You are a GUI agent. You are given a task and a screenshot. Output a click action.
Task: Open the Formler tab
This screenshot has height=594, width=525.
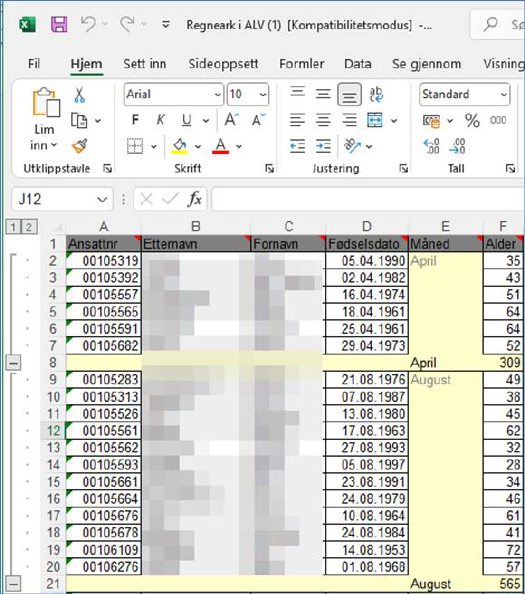pos(302,64)
